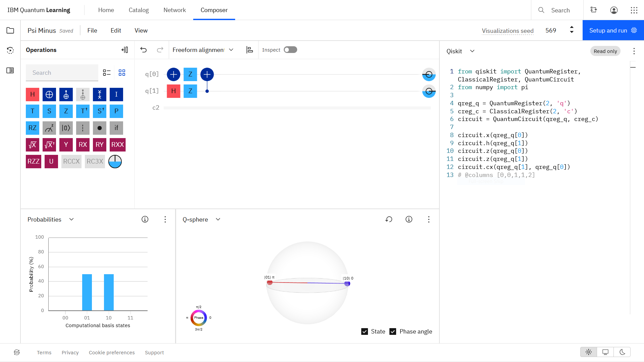Viewport: 644px width, 362px height.
Task: Choose the SWAP gate icon
Action: pos(100,95)
